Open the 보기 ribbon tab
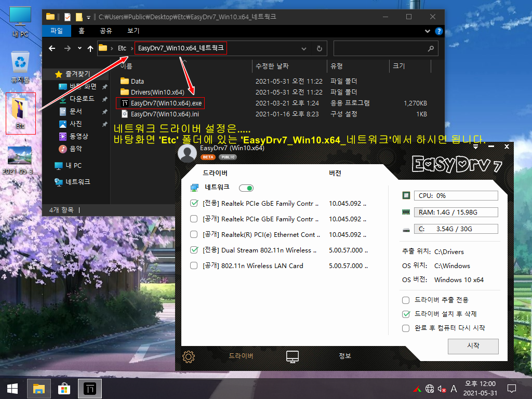Image resolution: width=532 pixels, height=399 pixels. [134, 31]
